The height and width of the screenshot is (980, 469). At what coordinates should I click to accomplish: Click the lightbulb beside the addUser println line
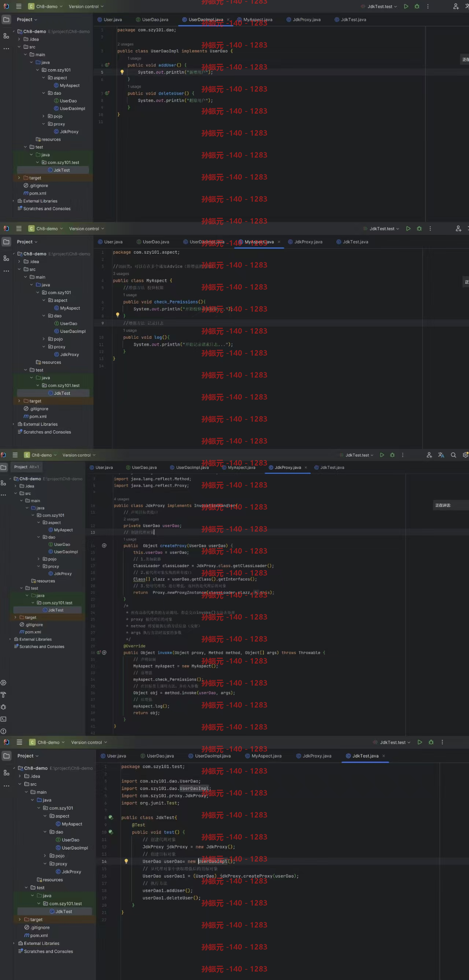(122, 72)
